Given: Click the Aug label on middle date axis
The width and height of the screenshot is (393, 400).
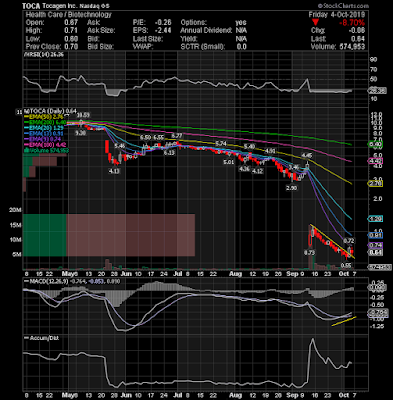Looking at the screenshot, I should [x=236, y=274].
